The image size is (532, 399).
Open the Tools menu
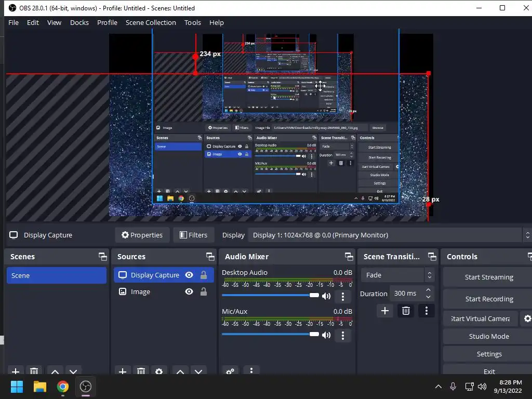click(x=193, y=23)
